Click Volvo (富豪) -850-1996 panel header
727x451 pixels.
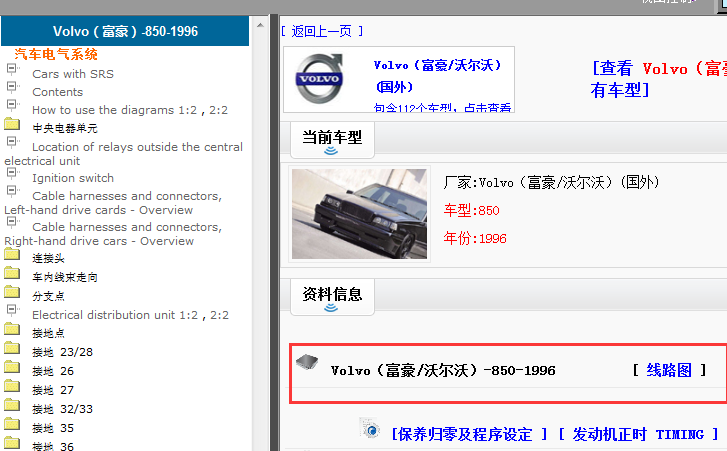tap(125, 32)
